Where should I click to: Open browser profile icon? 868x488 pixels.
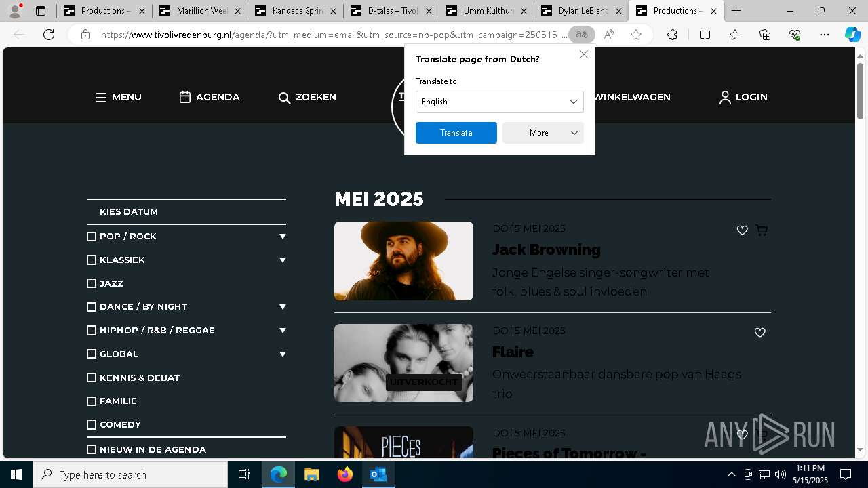[15, 11]
